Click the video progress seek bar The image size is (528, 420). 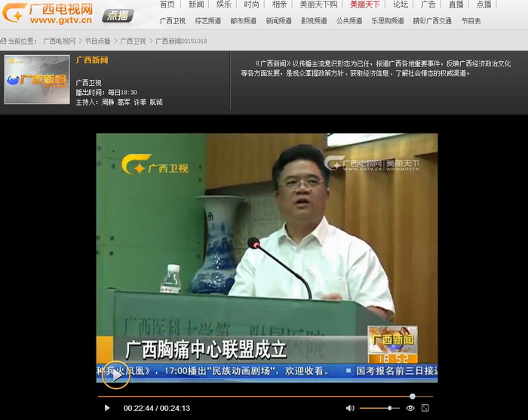(256, 396)
